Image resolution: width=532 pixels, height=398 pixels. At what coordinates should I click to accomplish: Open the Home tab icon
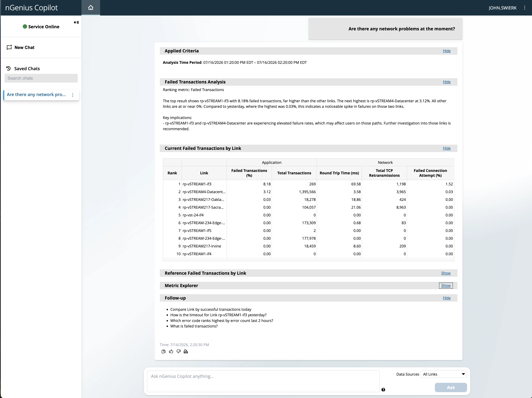click(91, 7)
